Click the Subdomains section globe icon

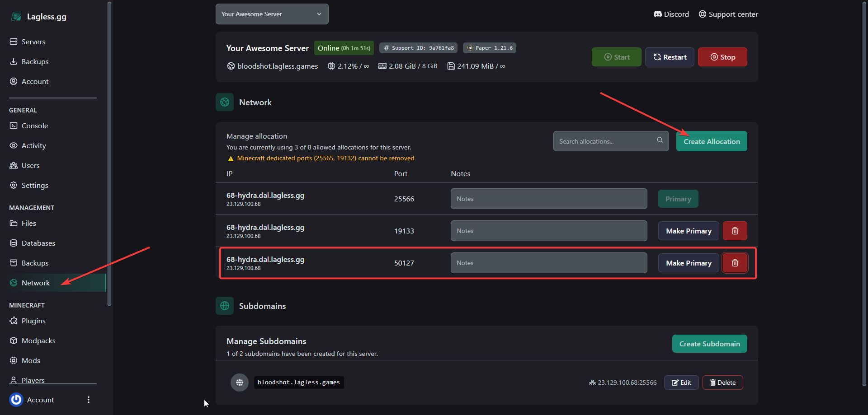[225, 306]
